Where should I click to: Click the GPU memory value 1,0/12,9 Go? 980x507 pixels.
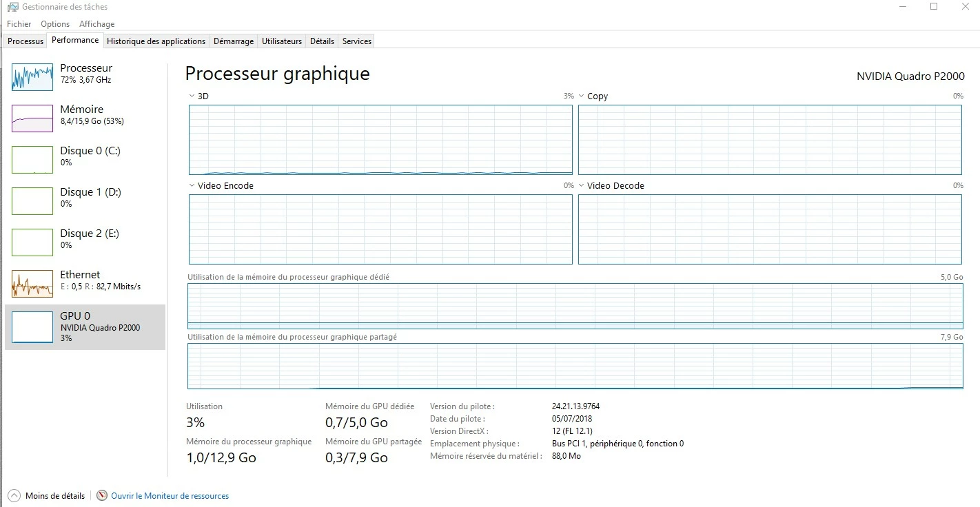221,457
